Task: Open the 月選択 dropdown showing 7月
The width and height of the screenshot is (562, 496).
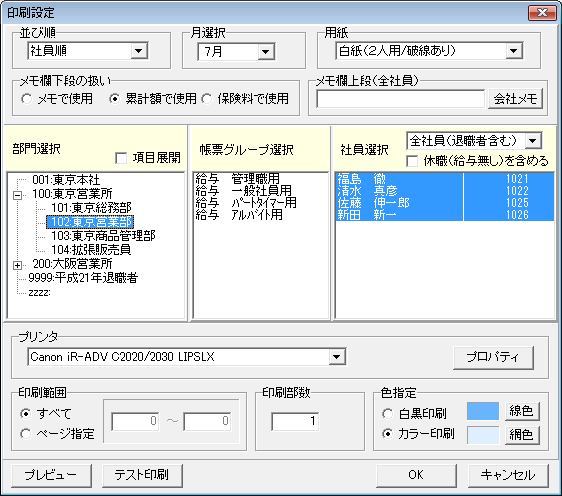Action: click(x=266, y=52)
